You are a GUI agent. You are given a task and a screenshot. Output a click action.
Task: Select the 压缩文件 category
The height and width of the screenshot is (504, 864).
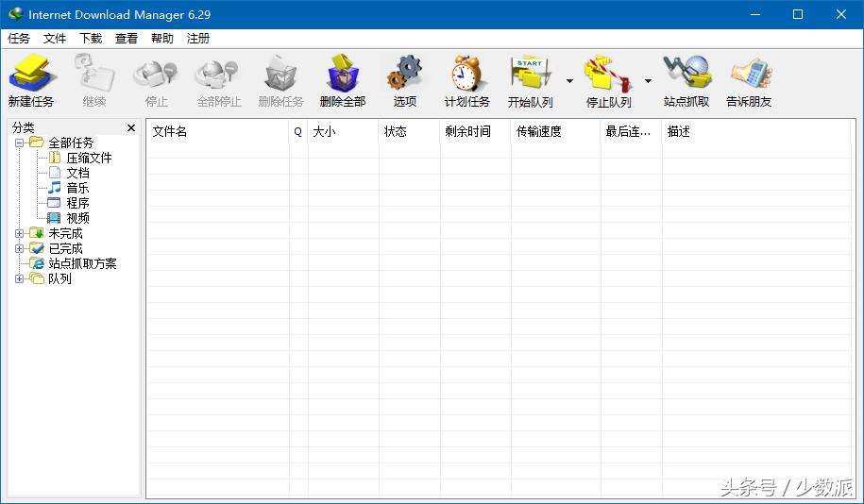point(89,158)
